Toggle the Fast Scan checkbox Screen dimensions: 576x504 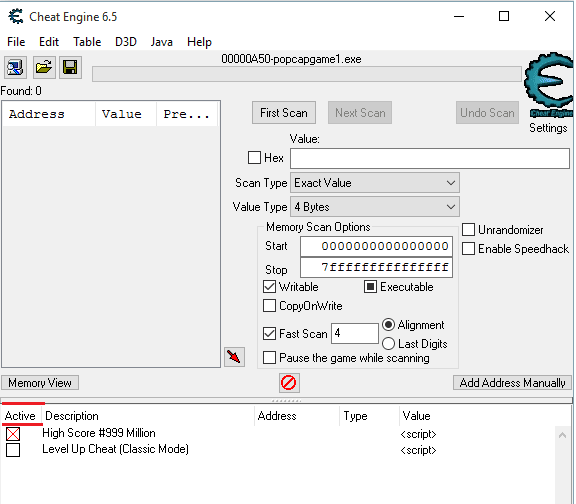pos(269,334)
